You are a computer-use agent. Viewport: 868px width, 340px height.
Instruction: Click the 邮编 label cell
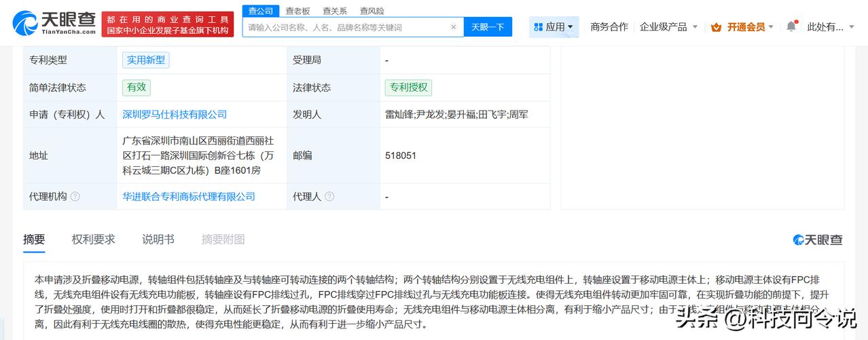[333, 155]
